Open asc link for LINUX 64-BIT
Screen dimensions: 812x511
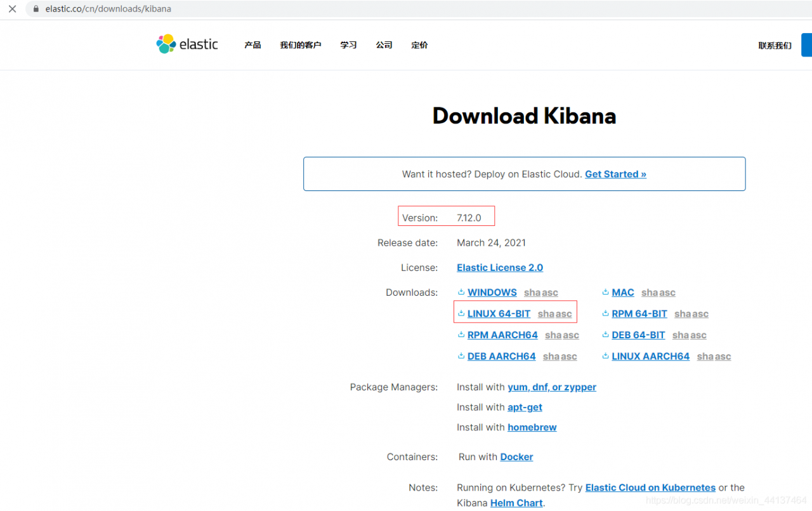[564, 314]
